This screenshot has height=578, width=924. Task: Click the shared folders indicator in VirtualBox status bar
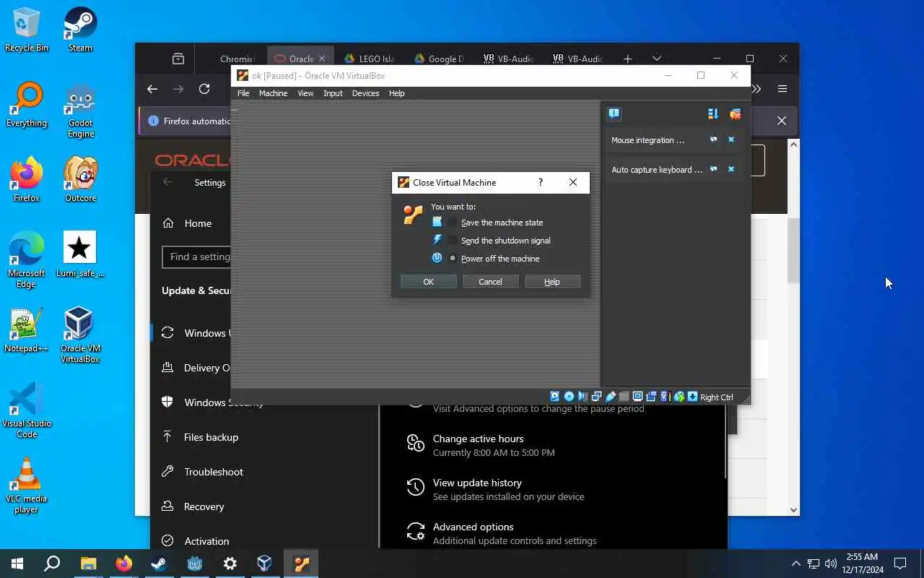[x=624, y=397]
